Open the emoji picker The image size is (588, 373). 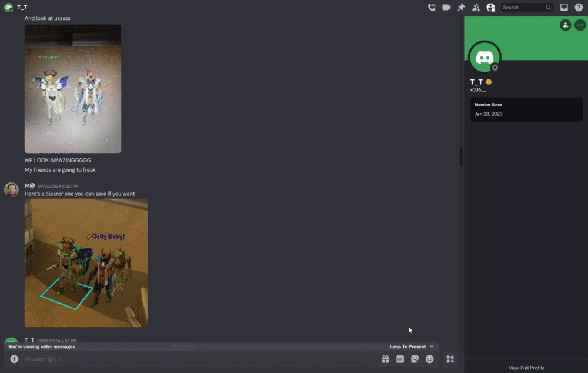(x=429, y=359)
